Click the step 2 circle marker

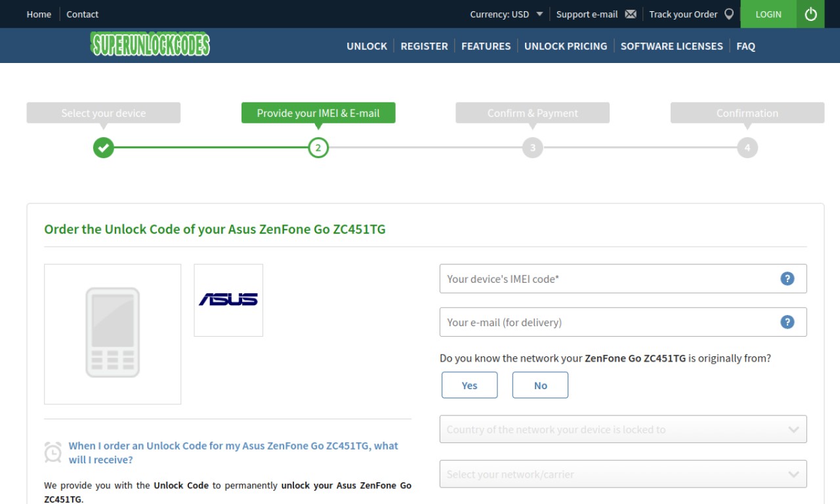(318, 148)
